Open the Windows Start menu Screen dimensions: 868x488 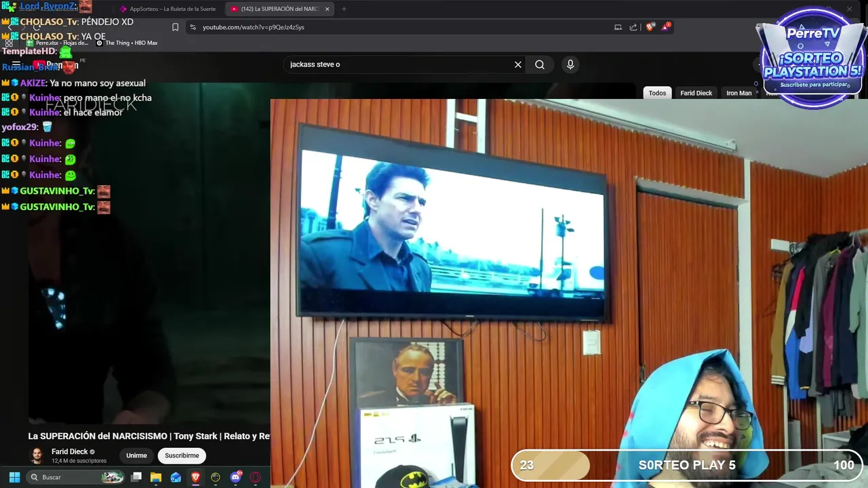14,477
